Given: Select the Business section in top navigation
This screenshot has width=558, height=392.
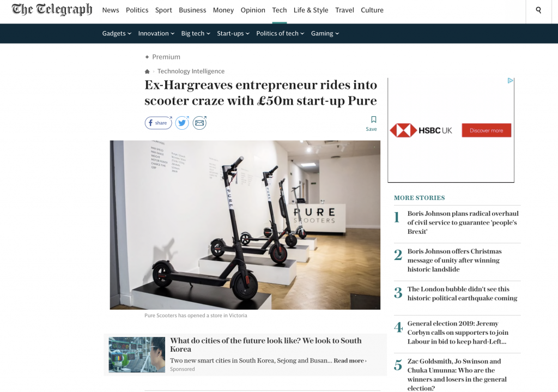Looking at the screenshot, I should tap(192, 10).
